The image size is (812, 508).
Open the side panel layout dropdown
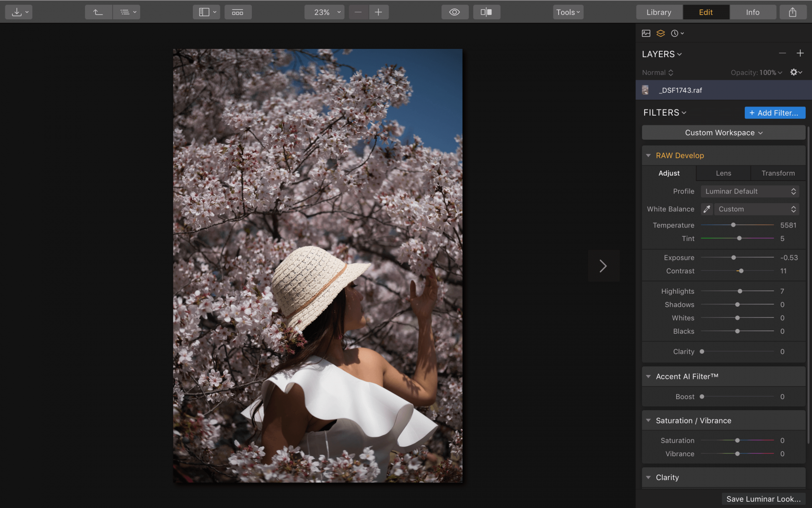[x=206, y=12]
